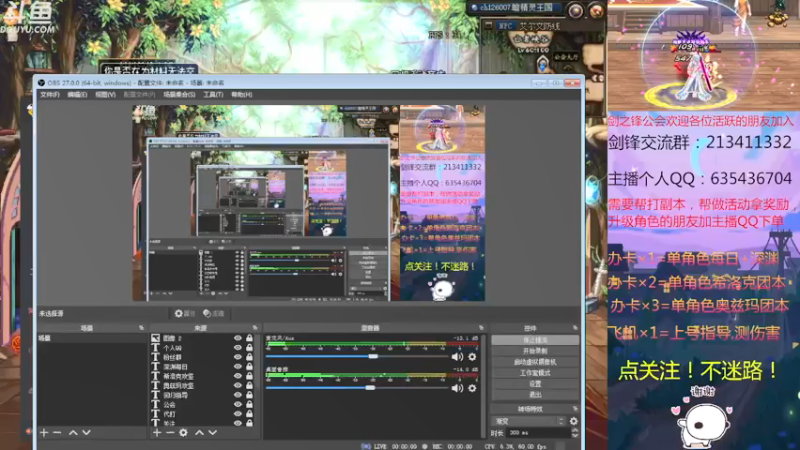
Task: Add a new source with plus icon
Action: (157, 433)
